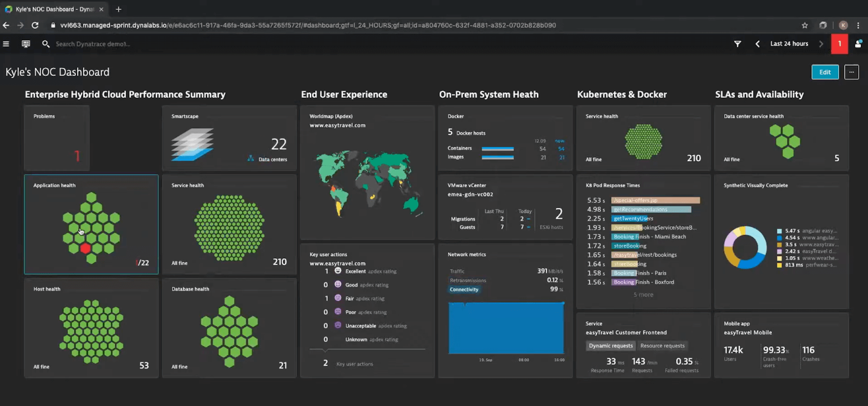Switch to the Resource requests tab
The width and height of the screenshot is (868, 406).
coord(662,346)
